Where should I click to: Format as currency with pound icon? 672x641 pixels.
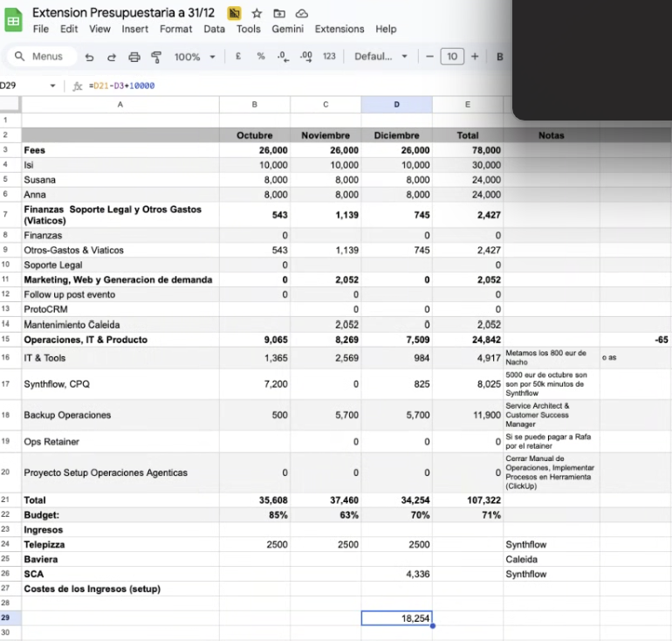(x=238, y=57)
